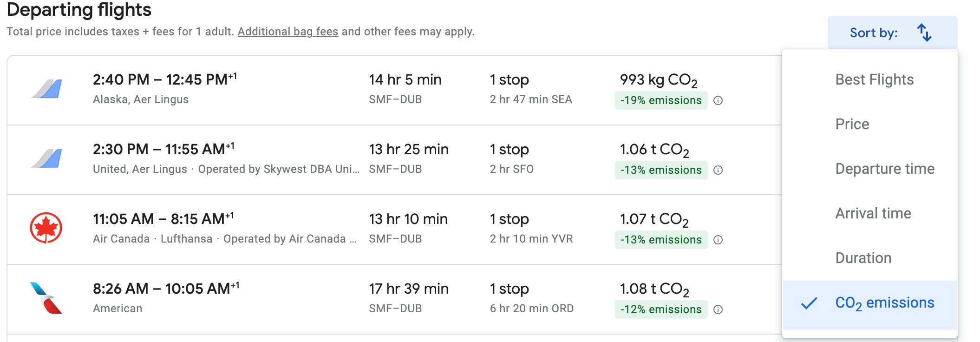
Task: Click info icon next to -12% emissions
Action: (x=718, y=309)
